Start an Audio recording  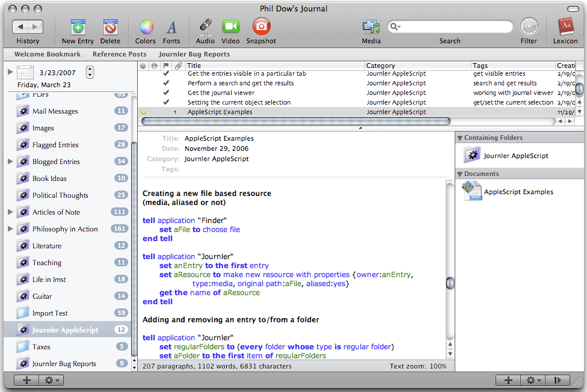click(205, 26)
